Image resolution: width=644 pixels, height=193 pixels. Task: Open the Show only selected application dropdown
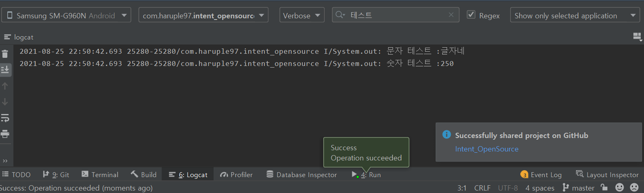point(575,15)
